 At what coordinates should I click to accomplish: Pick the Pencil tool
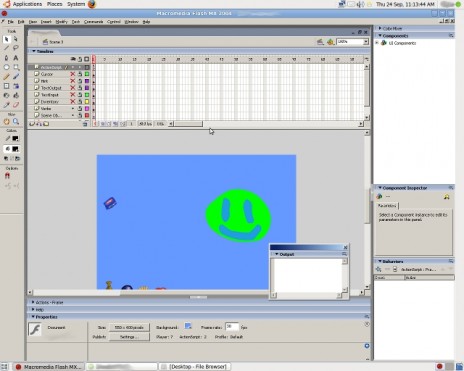click(x=6, y=77)
